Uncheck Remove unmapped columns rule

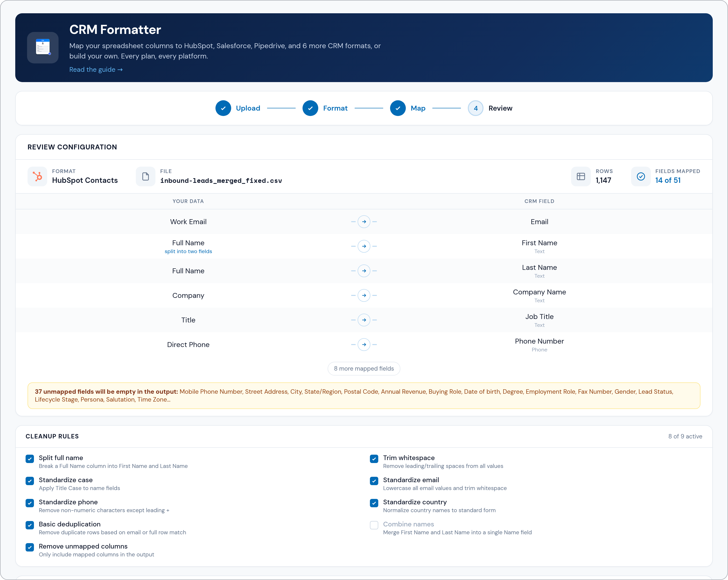[30, 547]
